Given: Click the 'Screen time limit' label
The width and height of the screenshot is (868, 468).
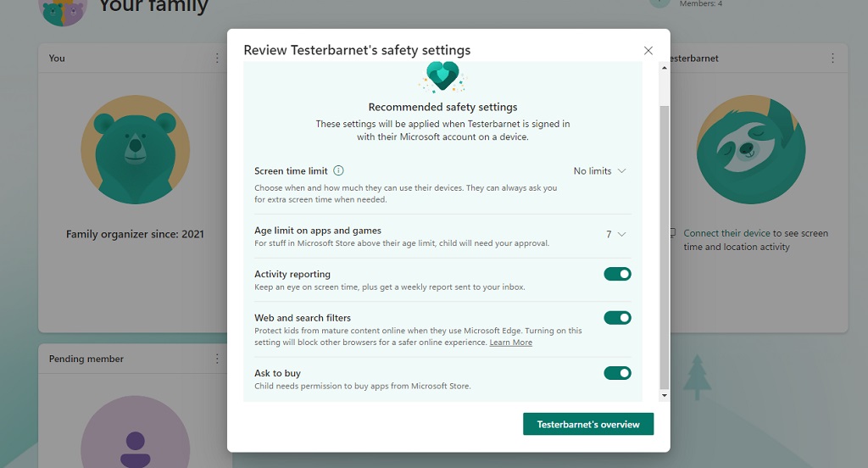Looking at the screenshot, I should [292, 171].
